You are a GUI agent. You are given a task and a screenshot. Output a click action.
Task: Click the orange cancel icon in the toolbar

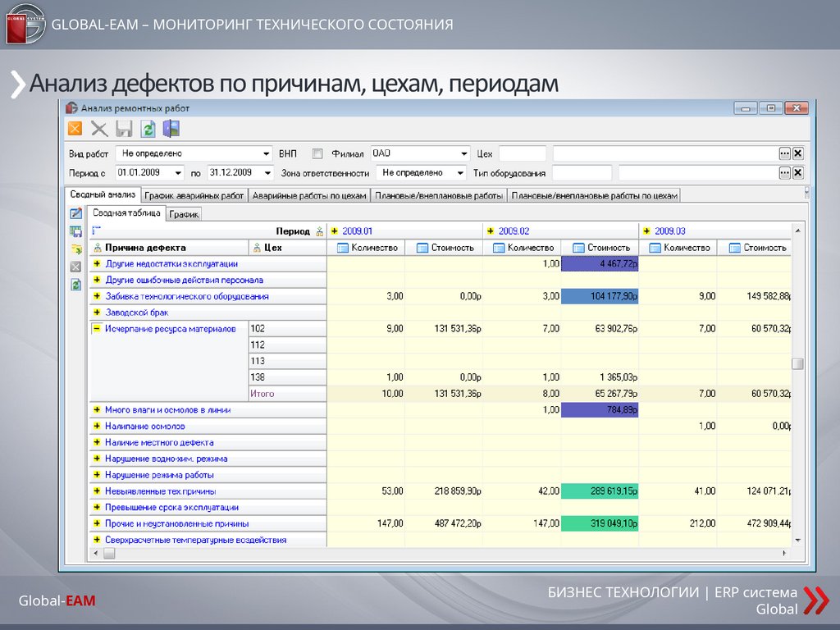(75, 128)
